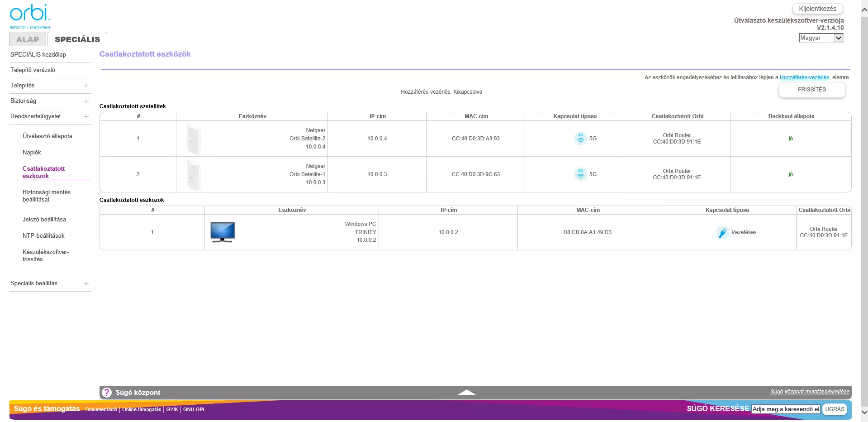Click Backhaul állapota column header
This screenshot has width=868, height=422.
point(791,116)
